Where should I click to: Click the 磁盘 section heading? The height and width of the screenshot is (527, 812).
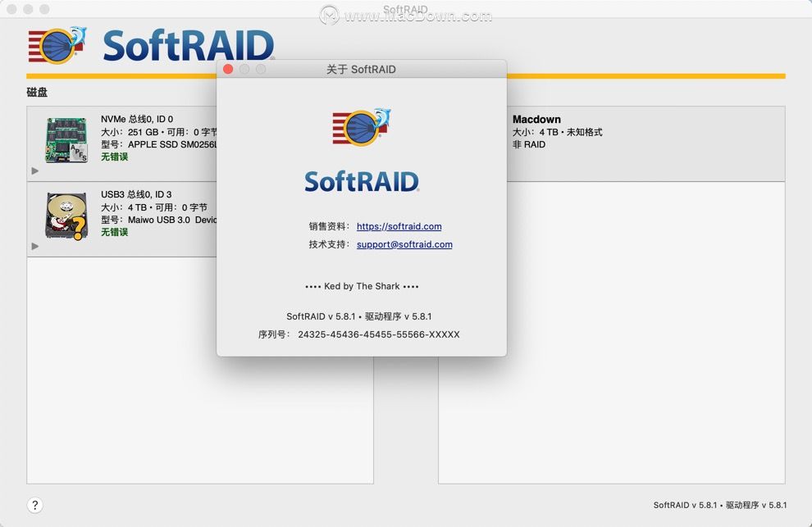[x=37, y=92]
